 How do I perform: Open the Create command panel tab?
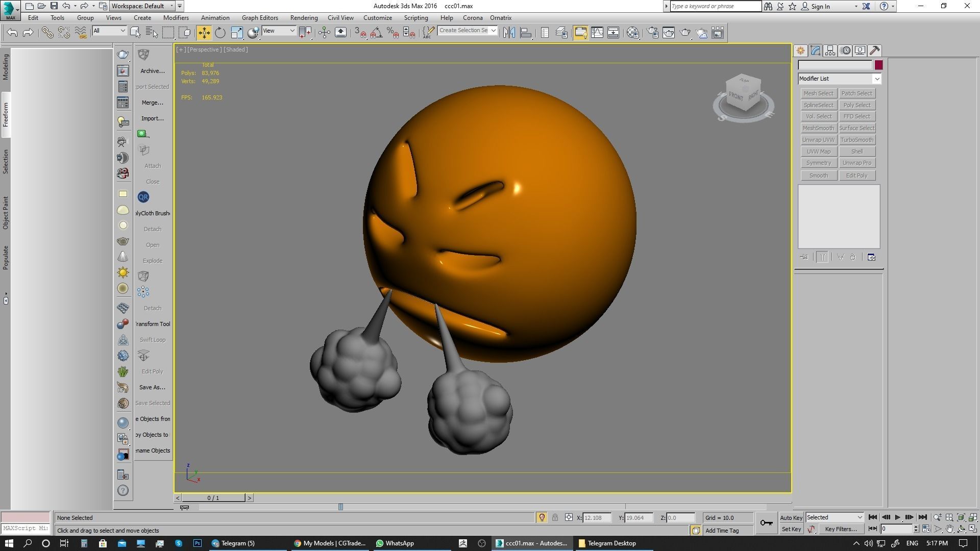tap(800, 51)
